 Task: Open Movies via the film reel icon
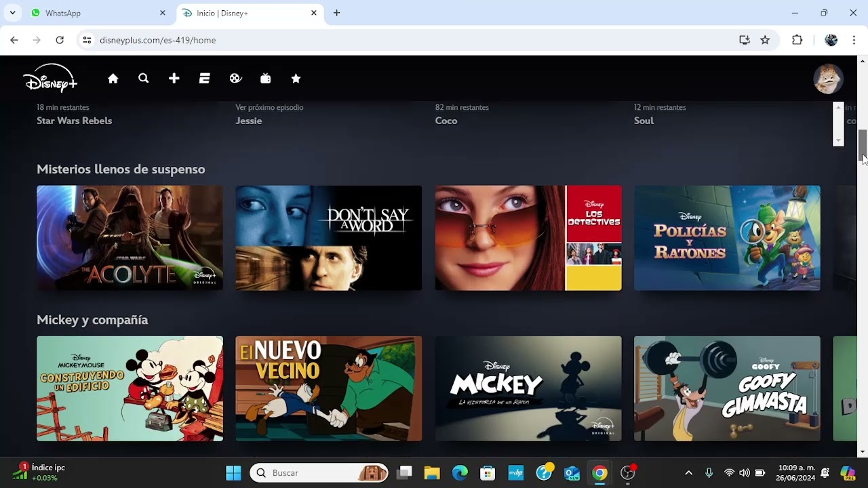tap(235, 79)
